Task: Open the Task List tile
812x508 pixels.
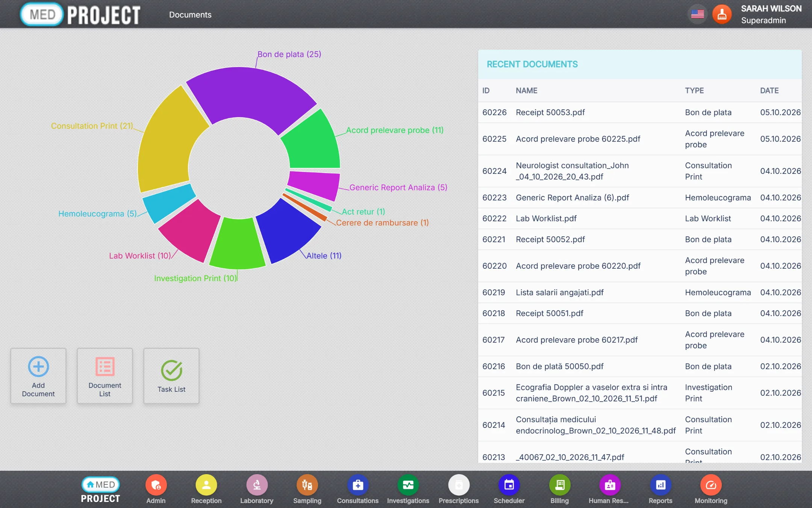Action: (171, 376)
